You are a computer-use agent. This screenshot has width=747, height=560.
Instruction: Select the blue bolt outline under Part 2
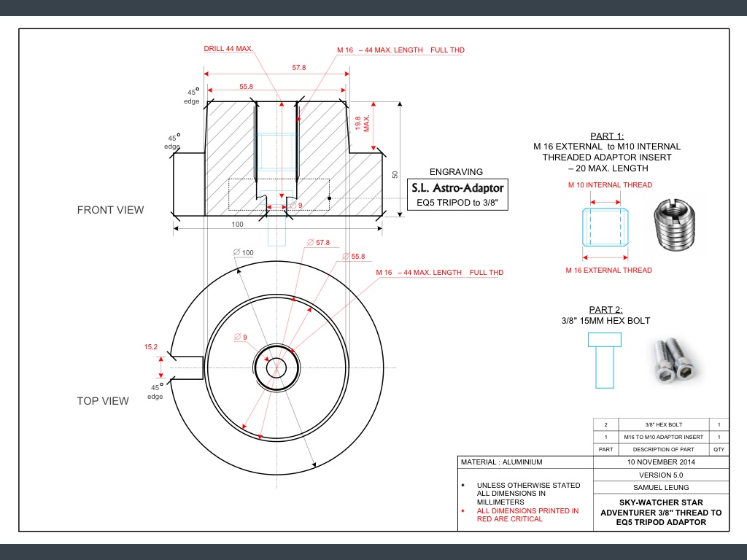point(604,359)
